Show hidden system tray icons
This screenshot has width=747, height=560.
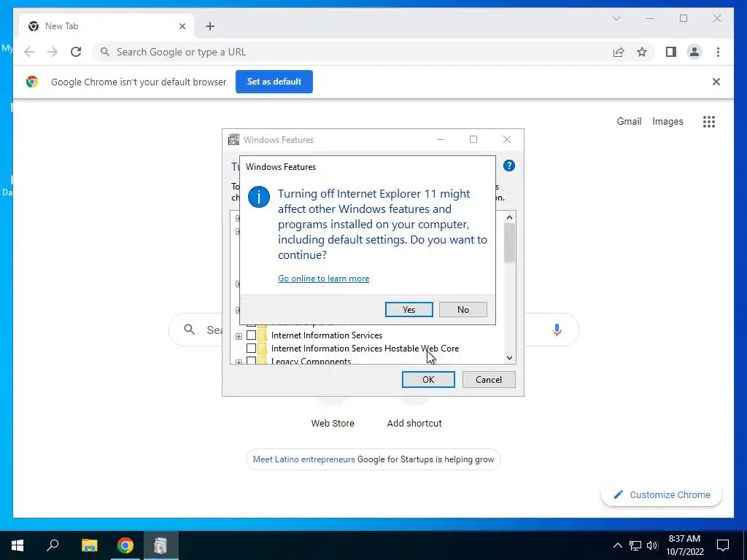[617, 545]
